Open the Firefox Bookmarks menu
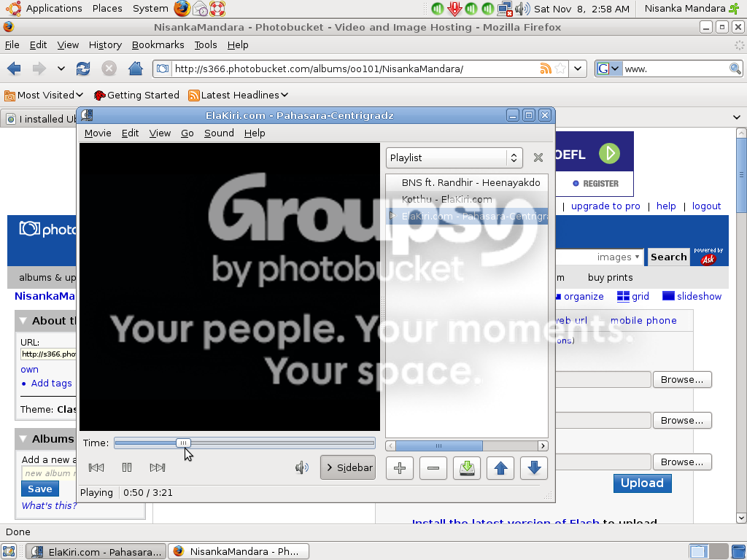The image size is (747, 560). coord(158,44)
